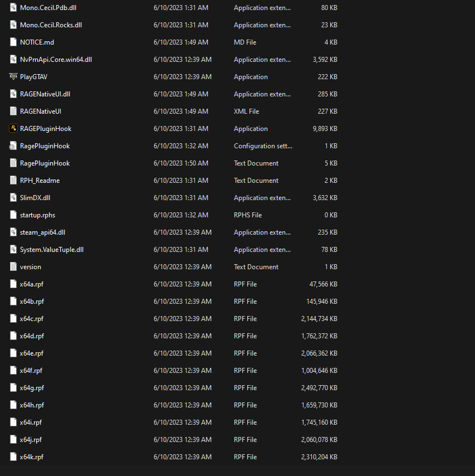Screen dimensions: 475x476
Task: Click the Mono.Cecil.Pdb.dll file icon
Action: point(13,8)
